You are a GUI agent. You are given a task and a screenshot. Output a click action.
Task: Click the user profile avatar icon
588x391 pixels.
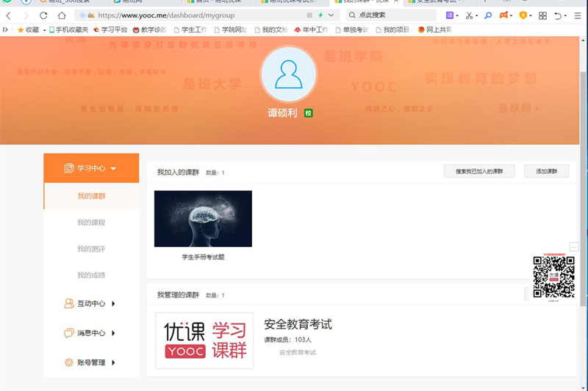point(288,75)
